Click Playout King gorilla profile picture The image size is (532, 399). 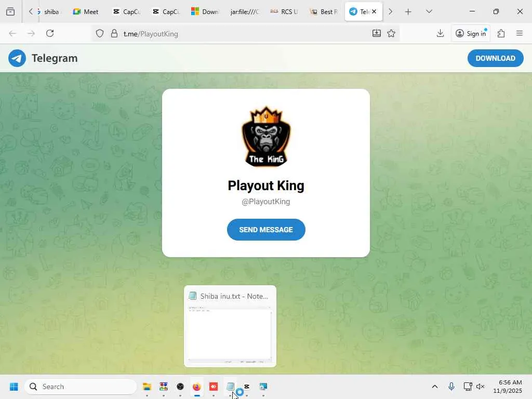click(x=266, y=137)
